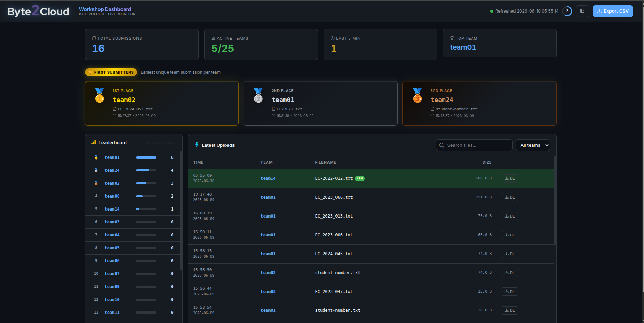Click the bronze medal icon on 3rd place card
Screen dimensions: 644x323
click(417, 95)
